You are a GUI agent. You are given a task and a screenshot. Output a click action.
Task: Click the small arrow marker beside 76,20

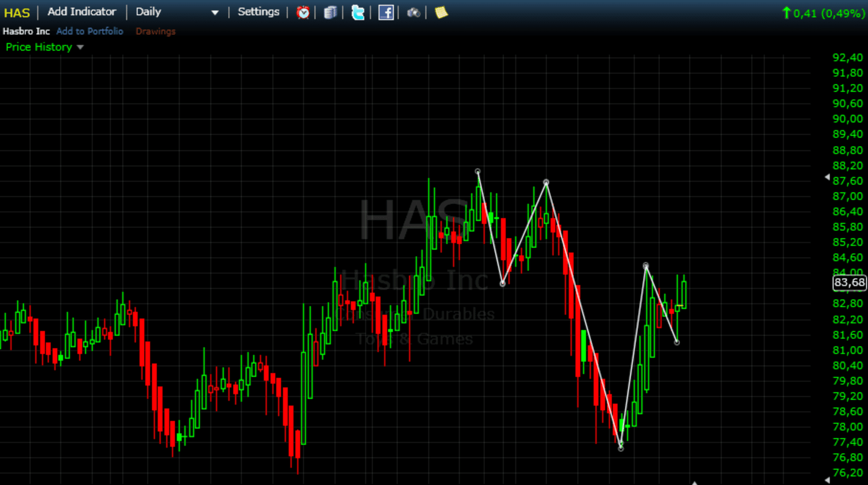pos(827,479)
